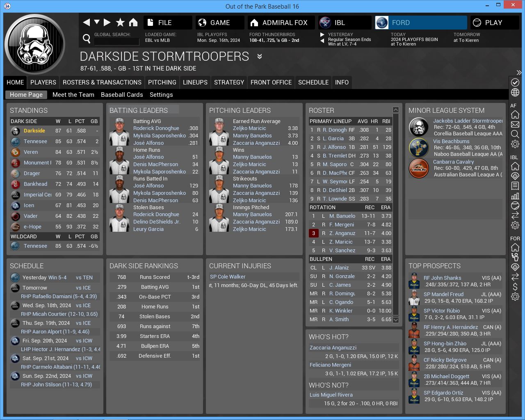Open the Vis Beachbums affiliate link

pos(451,142)
